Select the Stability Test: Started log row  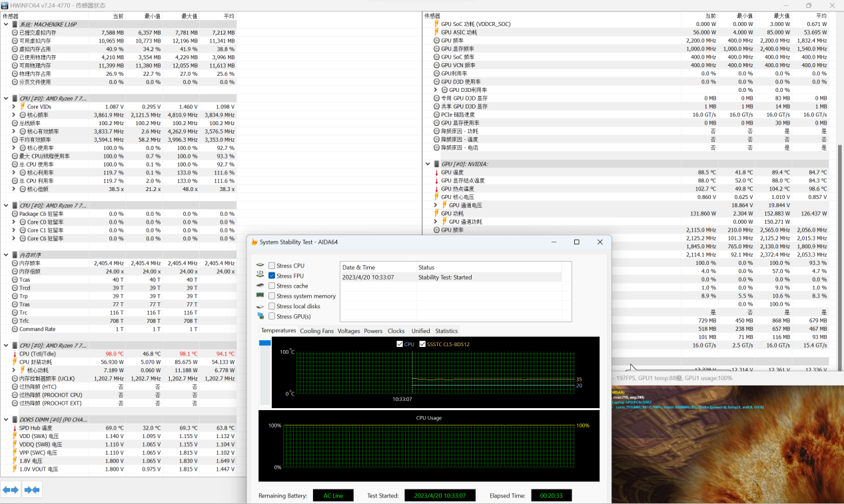(444, 277)
